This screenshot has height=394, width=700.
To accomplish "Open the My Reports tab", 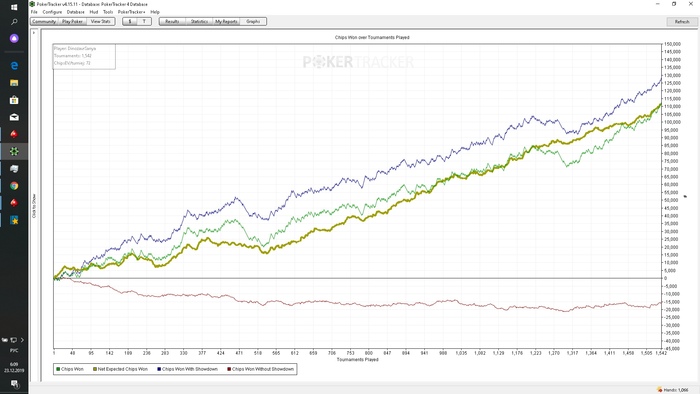I will [226, 21].
